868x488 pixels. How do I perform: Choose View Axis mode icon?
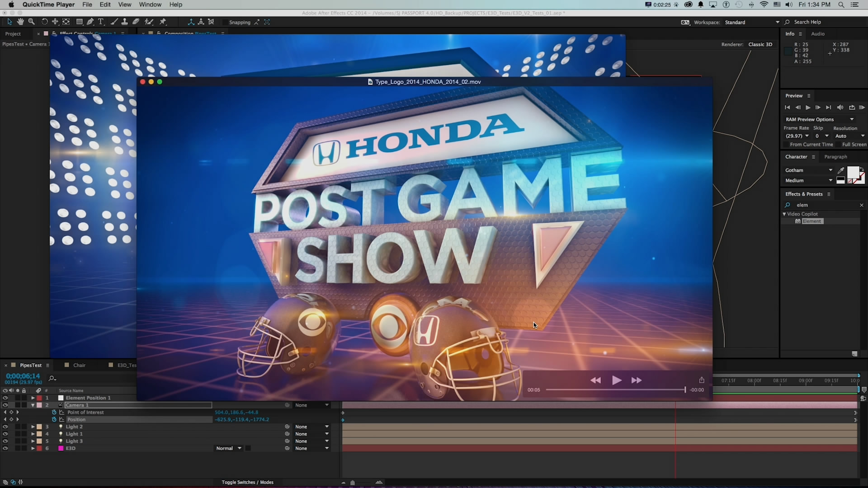[x=211, y=22]
